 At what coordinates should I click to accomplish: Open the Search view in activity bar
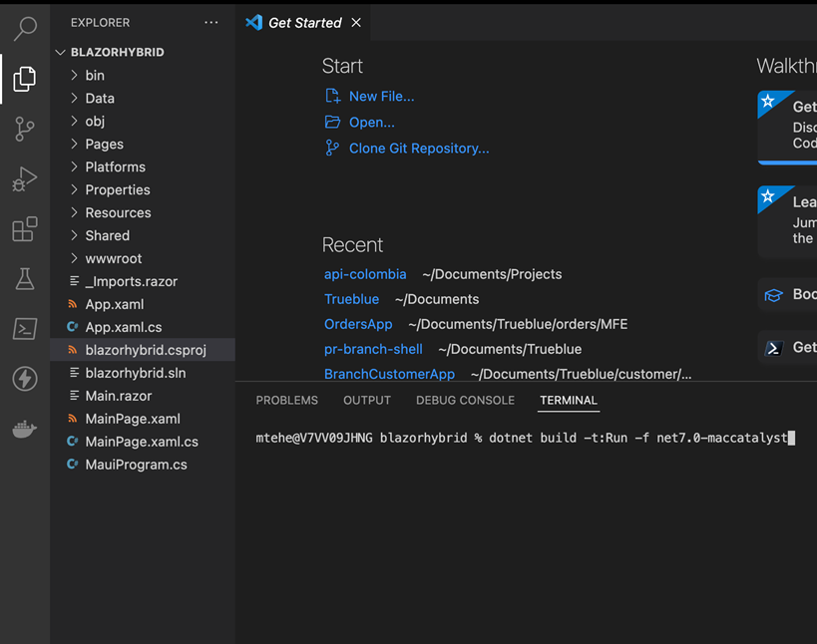[x=25, y=29]
